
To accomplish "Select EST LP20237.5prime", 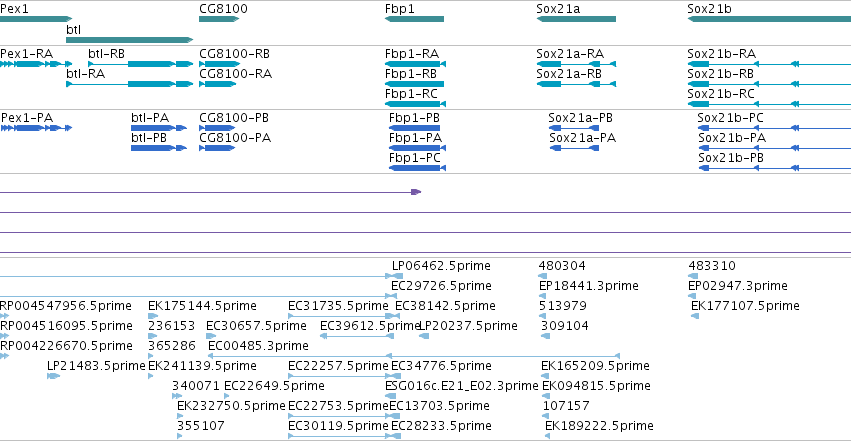I will click(424, 336).
